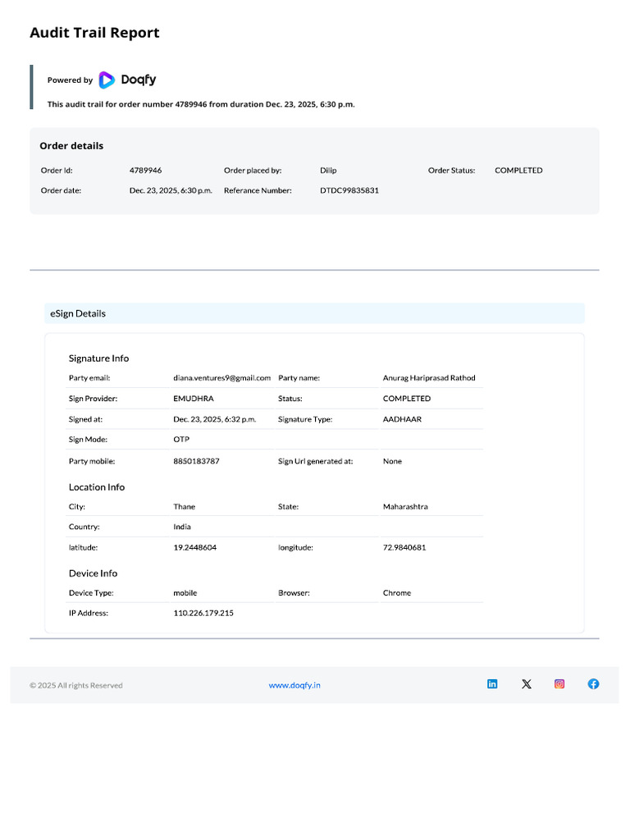Screen dimensions: 630x840
Task: Open the LinkedIn icon in footer
Action: tap(492, 684)
